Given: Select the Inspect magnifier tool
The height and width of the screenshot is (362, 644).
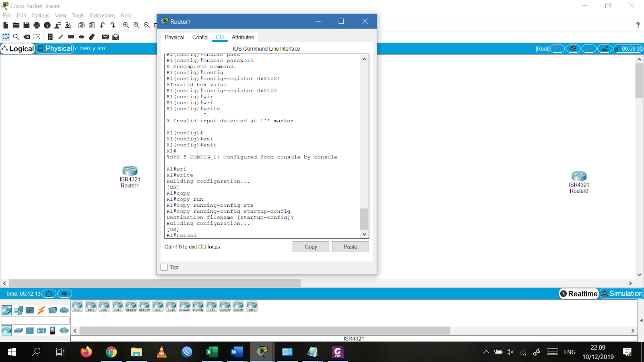Looking at the screenshot, I should point(16,37).
